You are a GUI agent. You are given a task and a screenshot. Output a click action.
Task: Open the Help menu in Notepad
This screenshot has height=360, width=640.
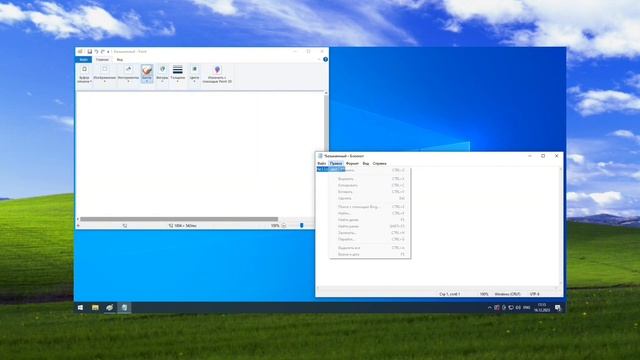tap(380, 163)
